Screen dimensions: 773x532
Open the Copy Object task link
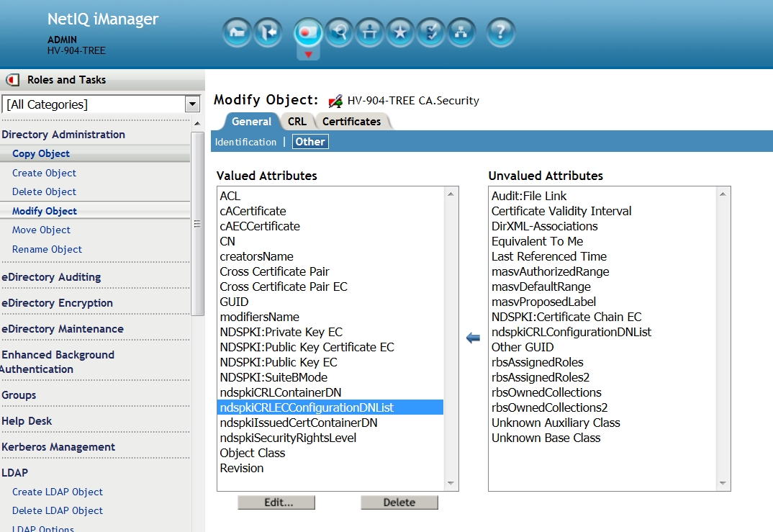click(41, 154)
